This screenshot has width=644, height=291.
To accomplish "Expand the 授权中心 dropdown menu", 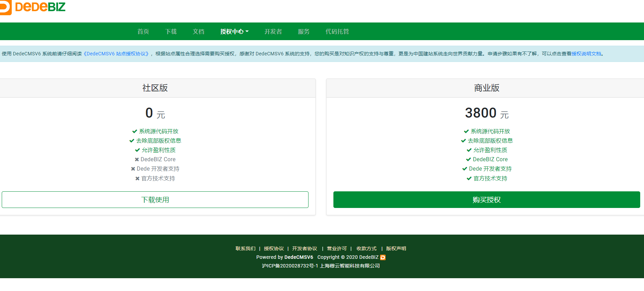I will click(234, 31).
